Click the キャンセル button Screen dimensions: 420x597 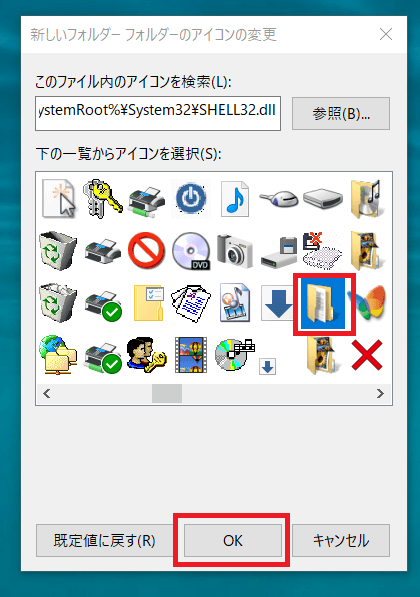341,540
